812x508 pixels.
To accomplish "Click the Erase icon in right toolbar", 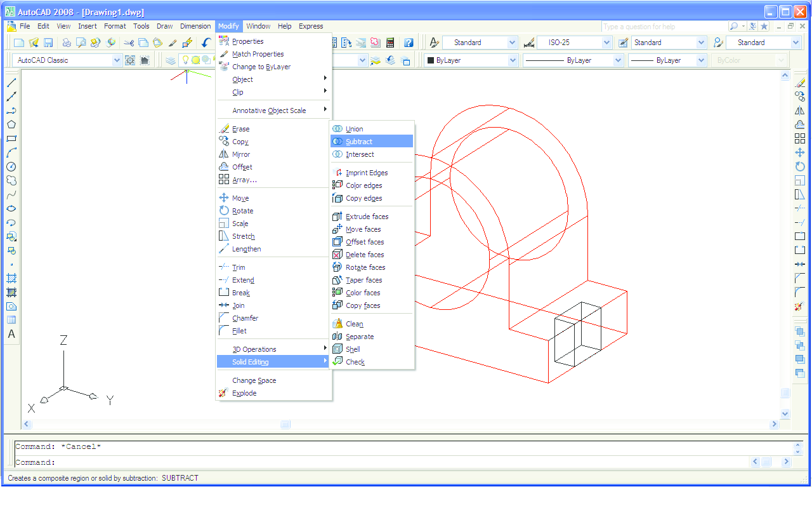I will [x=800, y=83].
